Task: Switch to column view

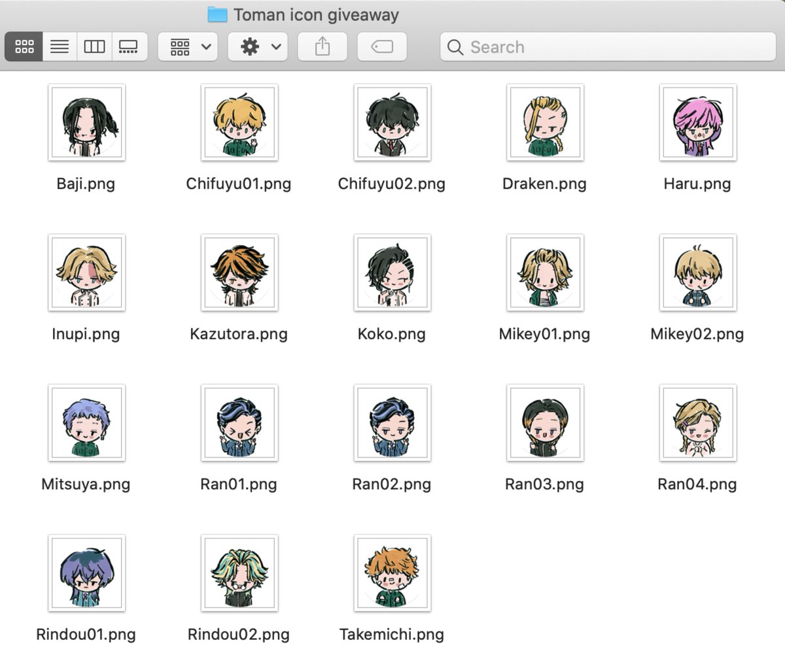Action: [x=94, y=47]
